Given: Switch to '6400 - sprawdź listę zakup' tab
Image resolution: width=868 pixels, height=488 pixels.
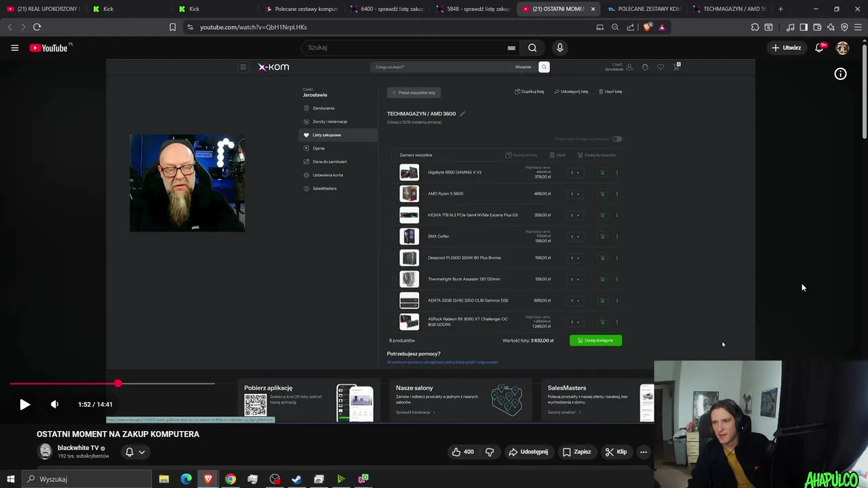Looking at the screenshot, I should pyautogui.click(x=387, y=9).
